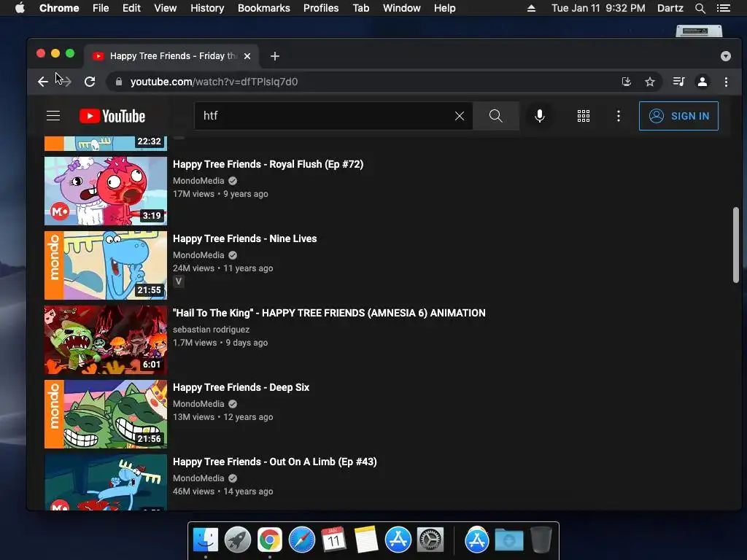The height and width of the screenshot is (560, 747).
Task: Go back with the browser back arrow
Action: (x=43, y=82)
